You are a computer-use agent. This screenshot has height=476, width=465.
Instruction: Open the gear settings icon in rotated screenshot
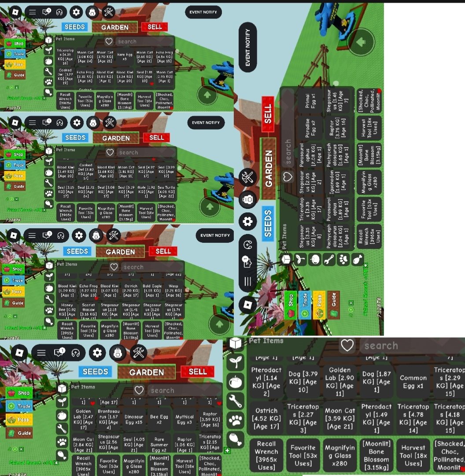[x=248, y=221]
